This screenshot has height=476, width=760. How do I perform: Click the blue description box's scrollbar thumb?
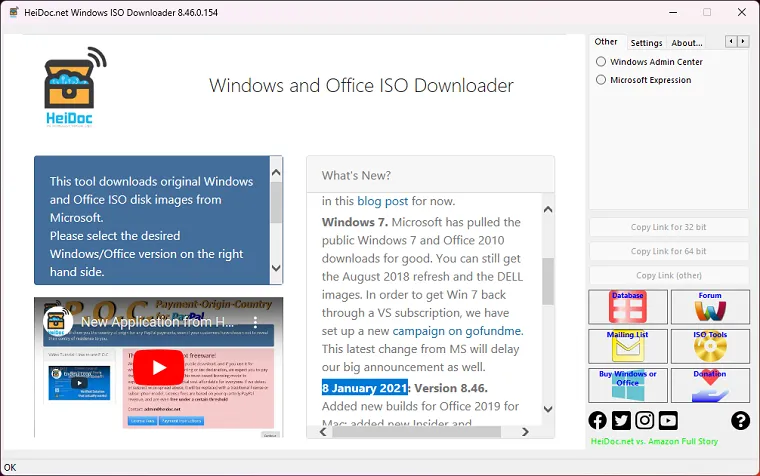point(276,202)
